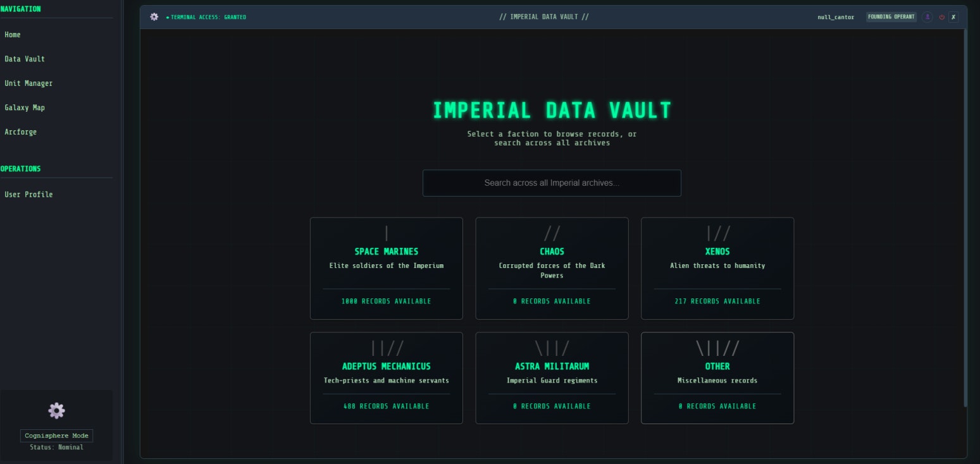Click the null_cantor username

pos(836,17)
